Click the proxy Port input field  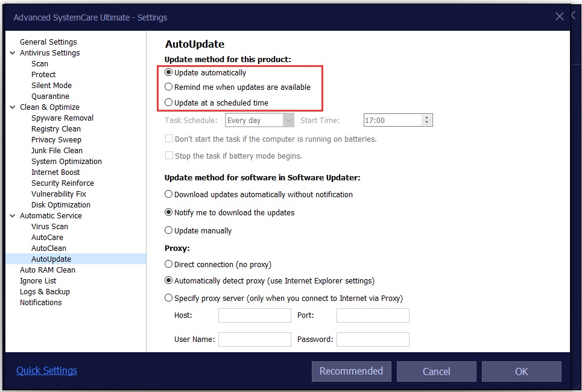pos(373,315)
